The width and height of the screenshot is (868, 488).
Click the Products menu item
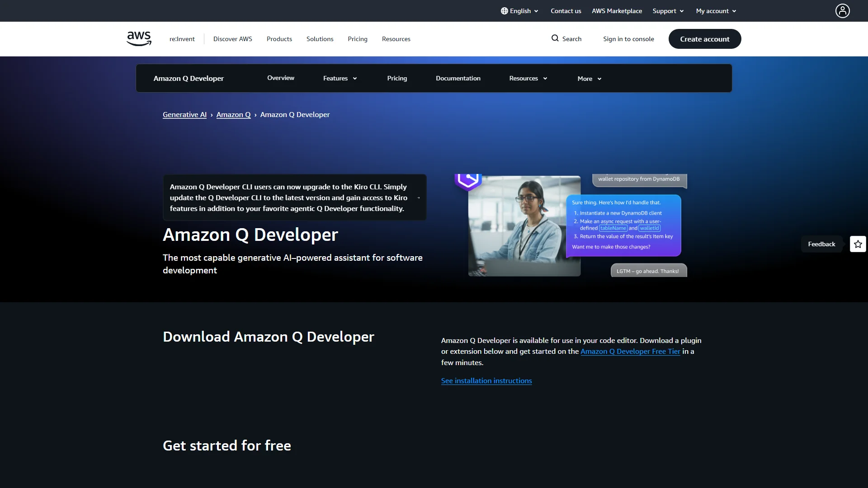pyautogui.click(x=279, y=39)
